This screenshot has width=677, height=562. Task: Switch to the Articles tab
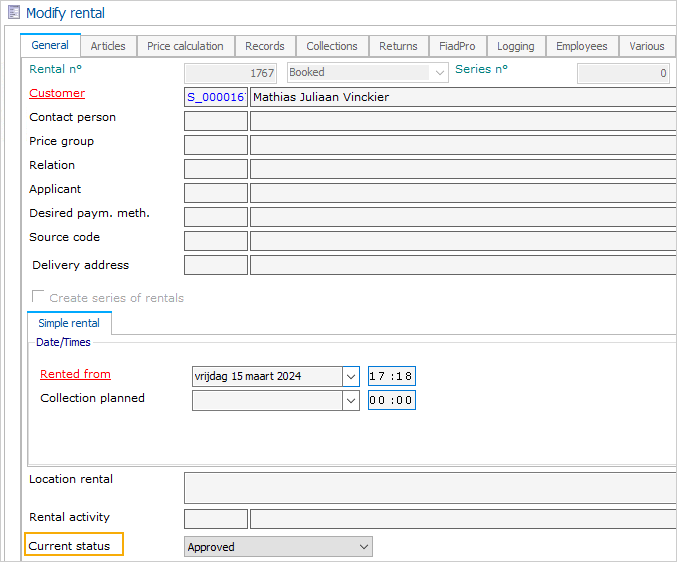click(x=108, y=46)
